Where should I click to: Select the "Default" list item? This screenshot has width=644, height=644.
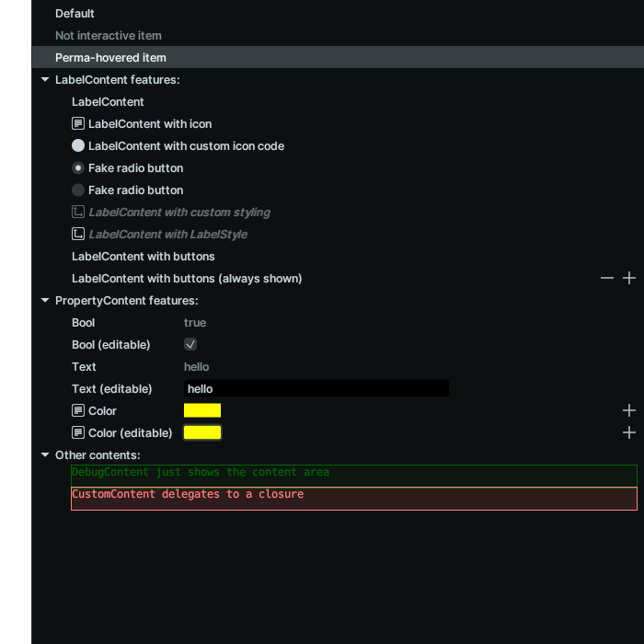75,14
